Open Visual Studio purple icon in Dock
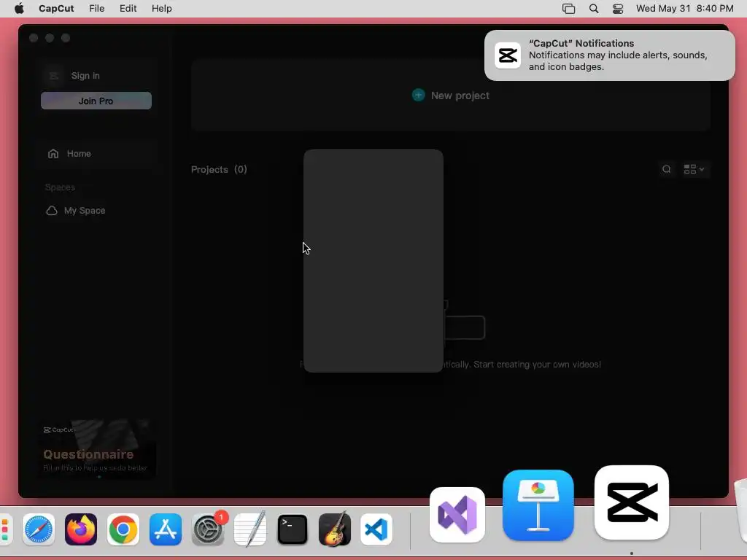This screenshot has height=560, width=747. (457, 515)
